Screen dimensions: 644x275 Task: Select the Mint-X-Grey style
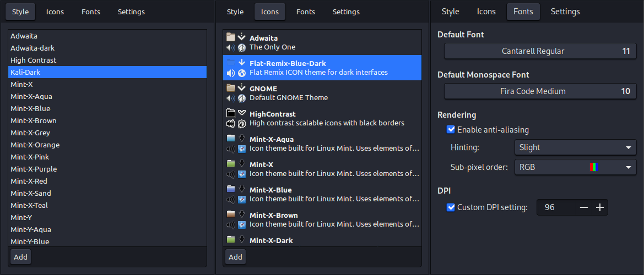[107, 133]
